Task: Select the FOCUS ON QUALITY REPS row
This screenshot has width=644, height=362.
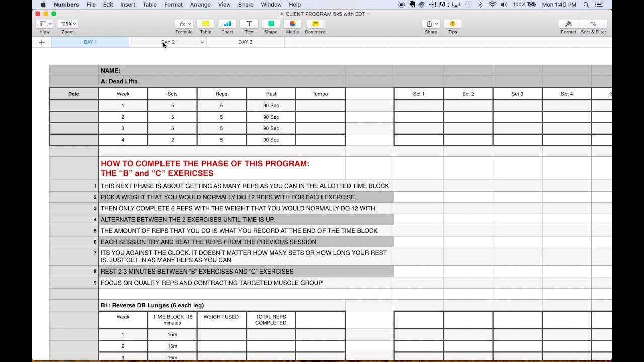Action: (x=246, y=283)
